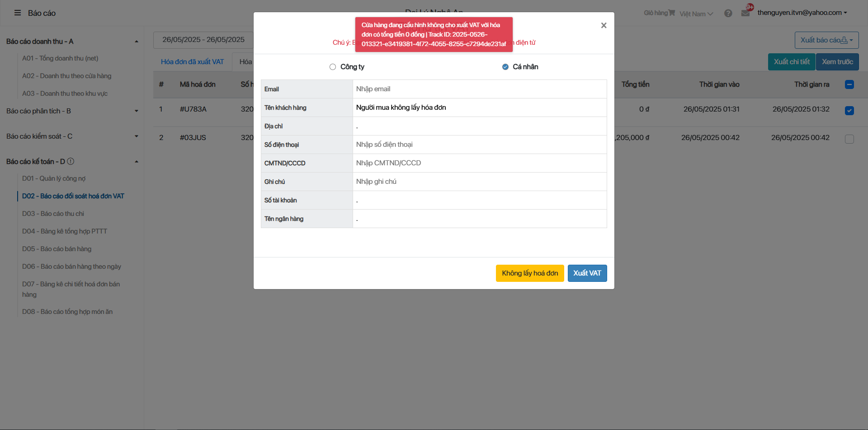Screen dimensions: 868x430
Task: Toggle the checkbox for invoice #U783A
Action: coord(849,111)
